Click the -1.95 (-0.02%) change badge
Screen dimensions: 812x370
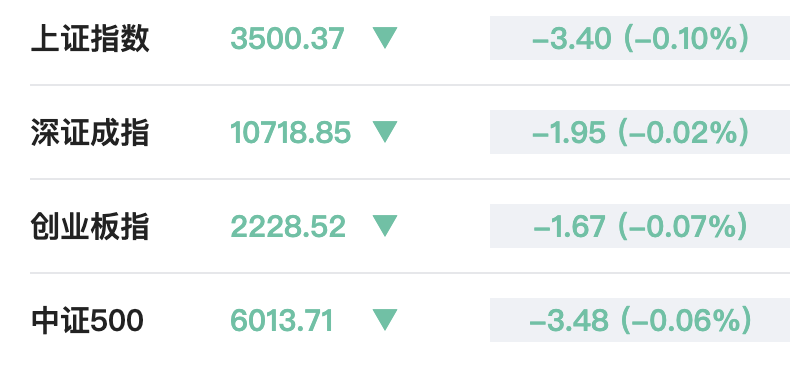pyautogui.click(x=640, y=132)
